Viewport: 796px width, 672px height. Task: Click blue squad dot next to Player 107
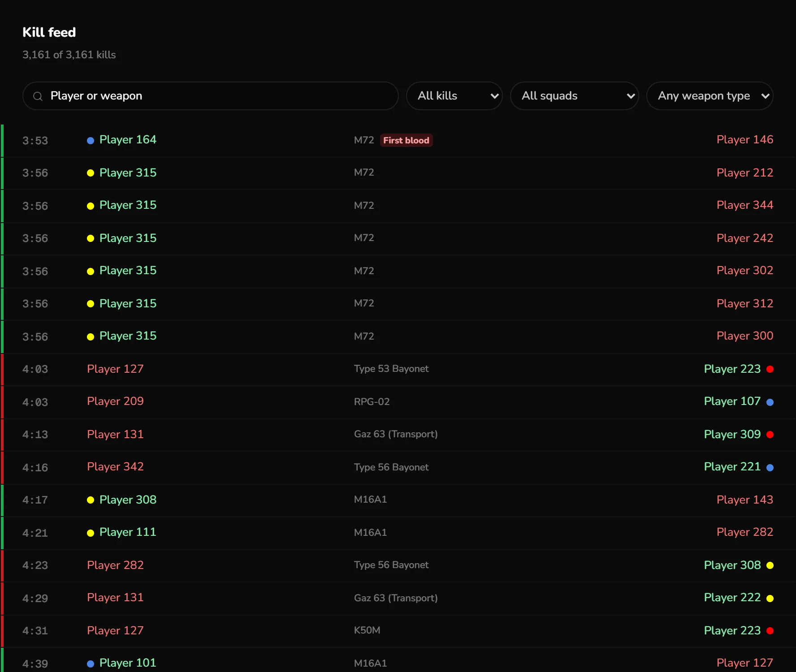770,402
